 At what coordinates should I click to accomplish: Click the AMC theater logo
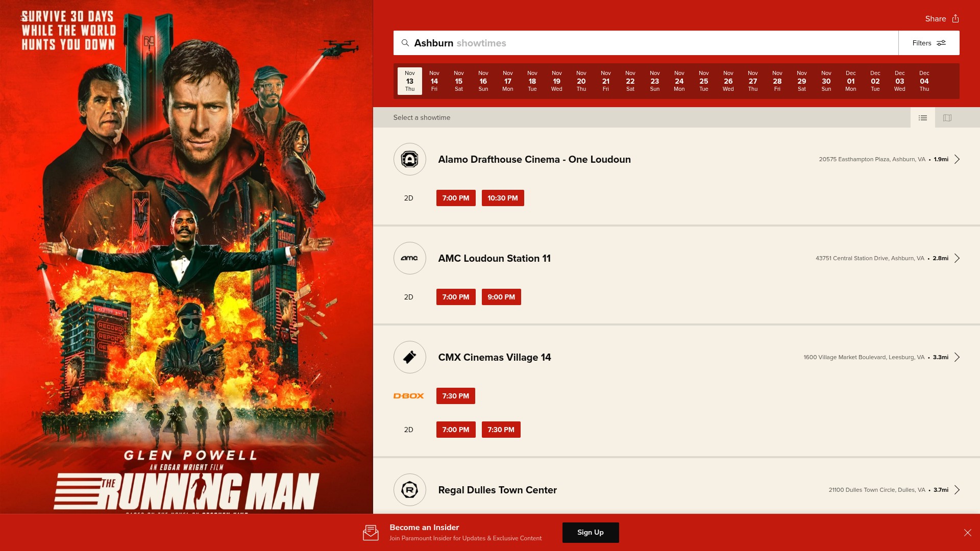409,258
